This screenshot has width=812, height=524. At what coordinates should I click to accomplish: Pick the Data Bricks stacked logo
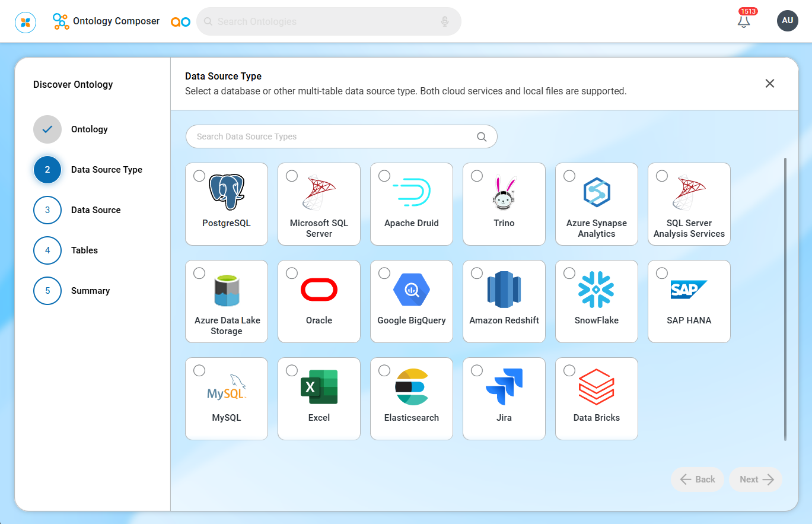click(596, 387)
